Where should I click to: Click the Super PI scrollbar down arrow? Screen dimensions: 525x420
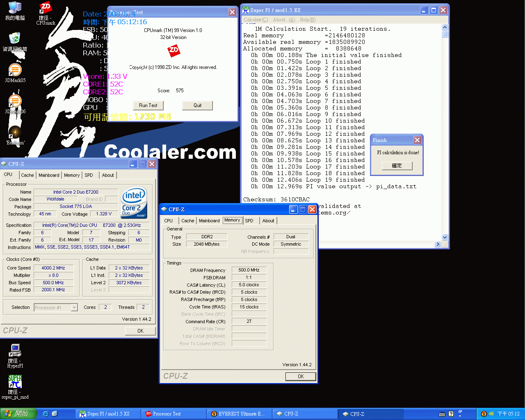coord(445,237)
